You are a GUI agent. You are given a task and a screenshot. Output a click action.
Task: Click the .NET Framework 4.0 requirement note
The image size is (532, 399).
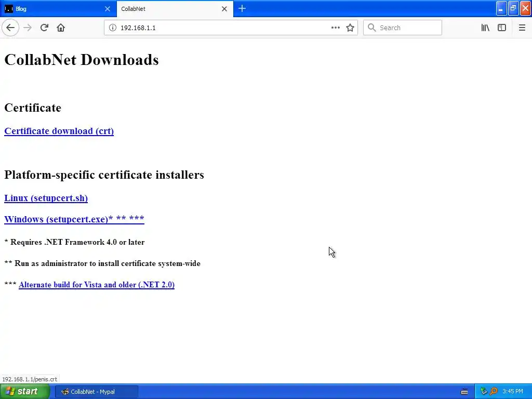[74, 242]
